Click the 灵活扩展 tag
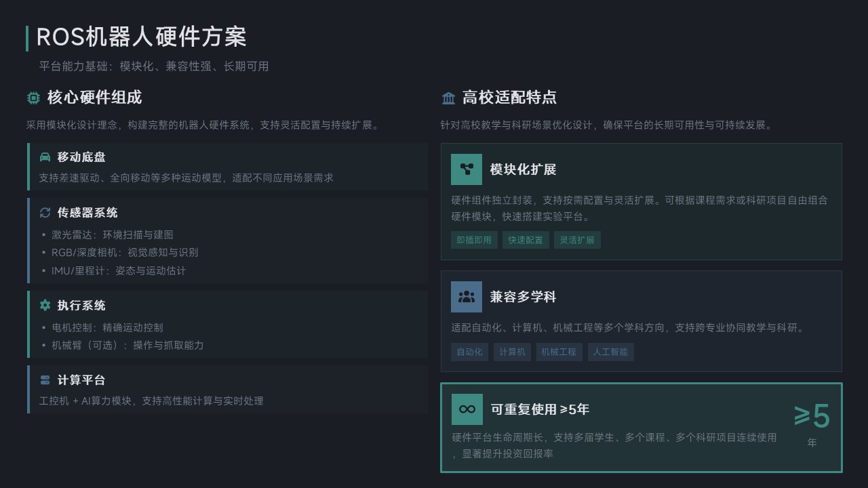Image resolution: width=868 pixels, height=488 pixels. click(x=577, y=240)
